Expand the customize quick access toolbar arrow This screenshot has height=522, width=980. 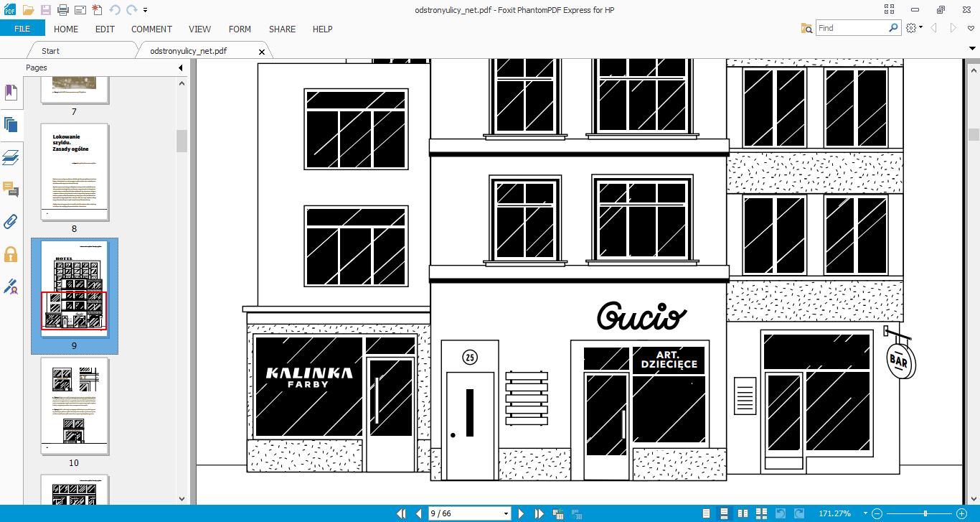coord(146,10)
